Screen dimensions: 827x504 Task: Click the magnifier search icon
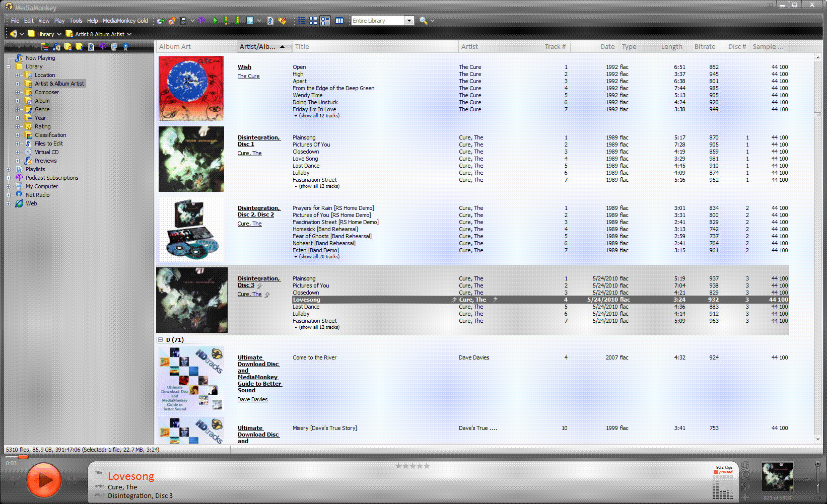423,21
